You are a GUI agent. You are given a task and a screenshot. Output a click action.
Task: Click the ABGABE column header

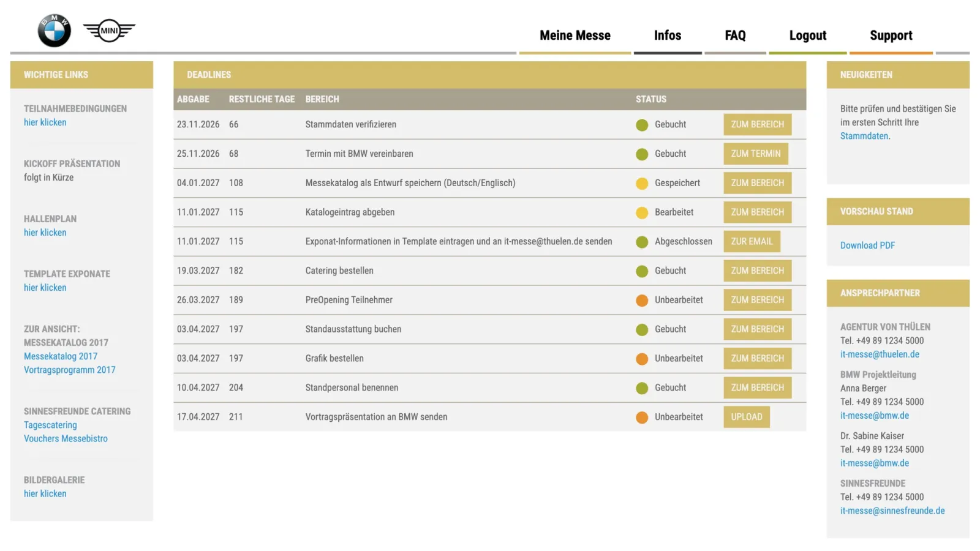pyautogui.click(x=193, y=99)
